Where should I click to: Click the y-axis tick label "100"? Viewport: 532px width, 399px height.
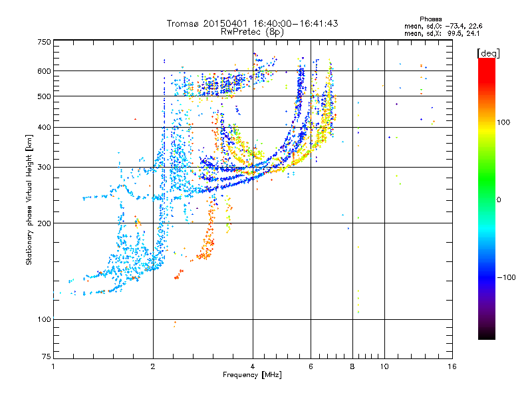[45, 319]
